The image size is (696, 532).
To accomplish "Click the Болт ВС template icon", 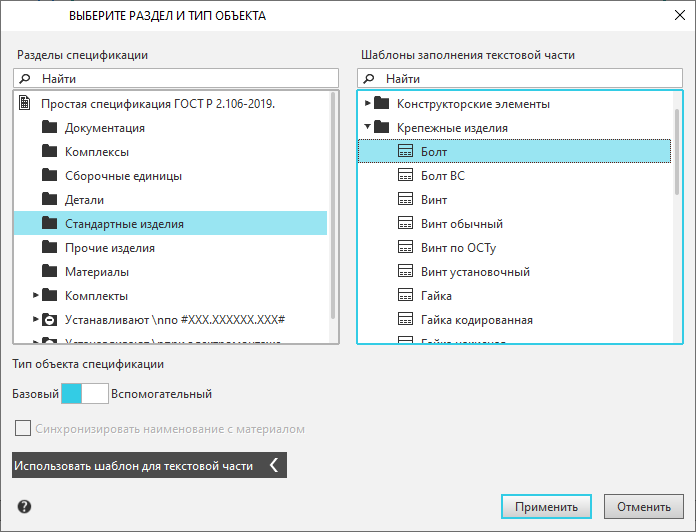I will 405,175.
